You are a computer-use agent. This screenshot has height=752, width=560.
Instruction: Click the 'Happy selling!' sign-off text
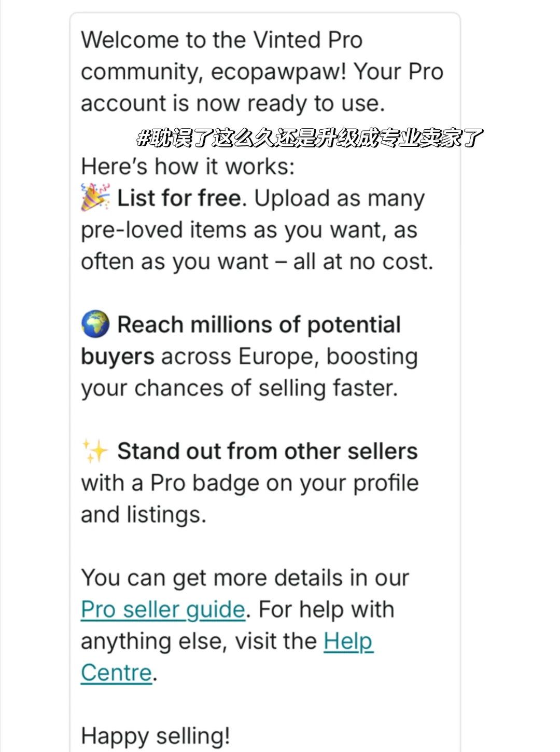156,735
